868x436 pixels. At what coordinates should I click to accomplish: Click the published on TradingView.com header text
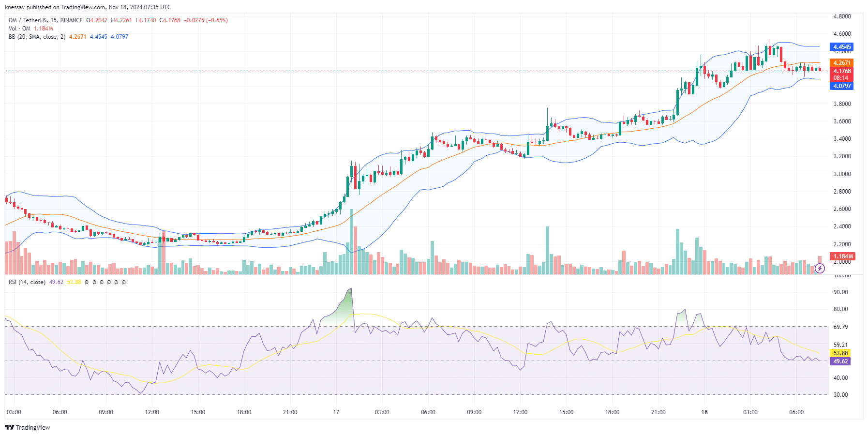(66, 7)
